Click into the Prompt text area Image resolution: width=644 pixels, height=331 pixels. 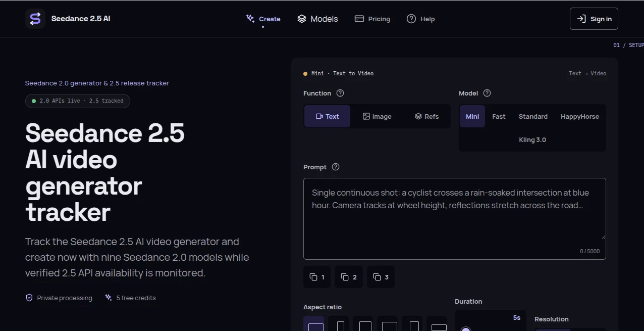click(x=455, y=219)
